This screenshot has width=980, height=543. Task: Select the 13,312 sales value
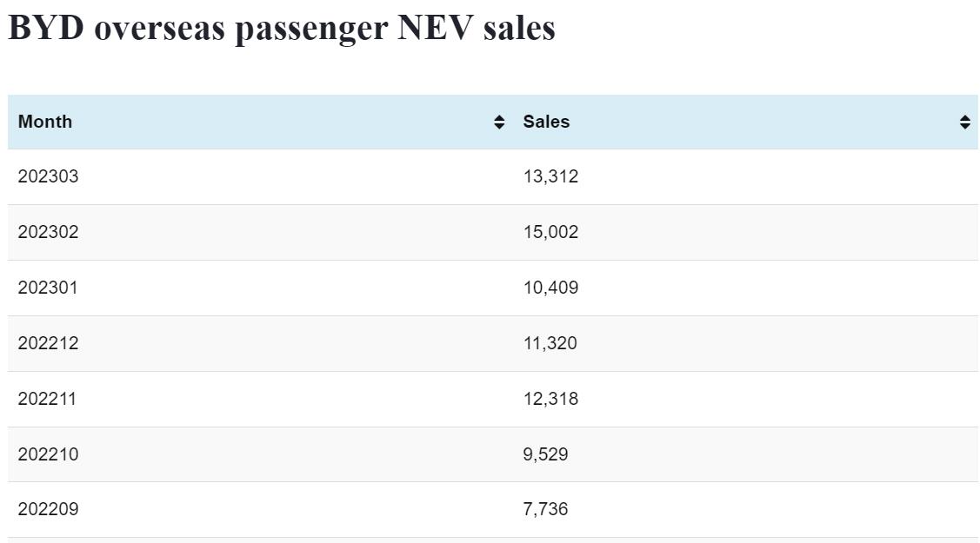click(x=550, y=176)
